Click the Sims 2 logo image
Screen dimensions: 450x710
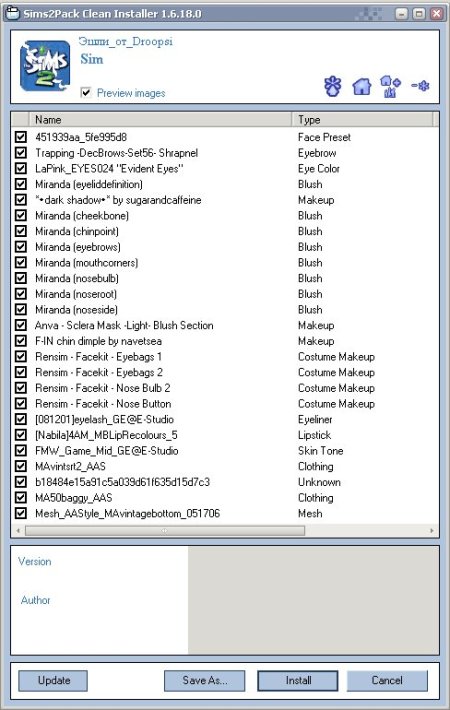(45, 66)
